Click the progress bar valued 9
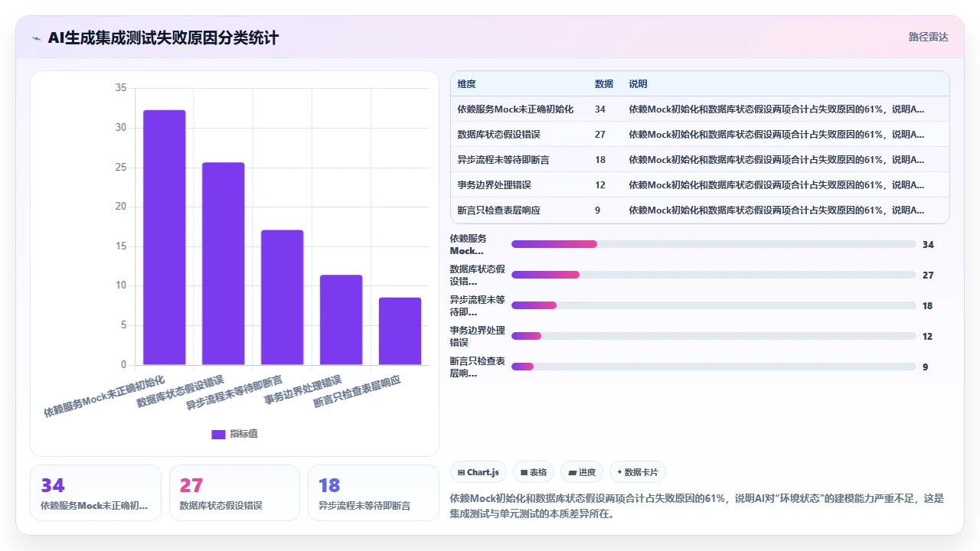 pyautogui.click(x=714, y=367)
